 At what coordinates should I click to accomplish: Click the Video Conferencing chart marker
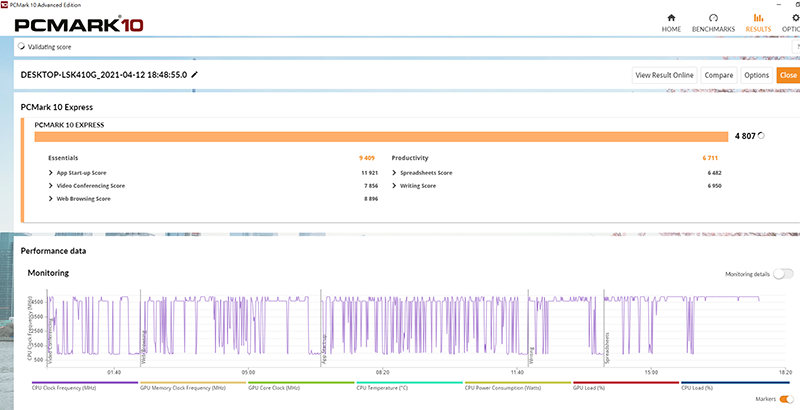point(50,342)
